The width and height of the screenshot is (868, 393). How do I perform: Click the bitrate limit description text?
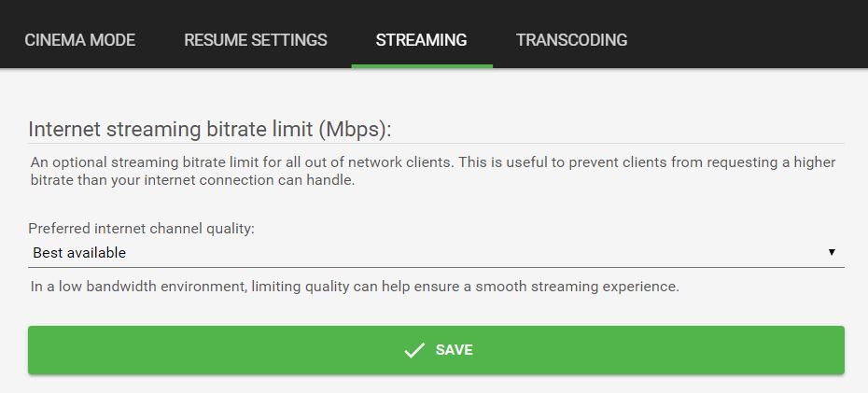tap(432, 171)
